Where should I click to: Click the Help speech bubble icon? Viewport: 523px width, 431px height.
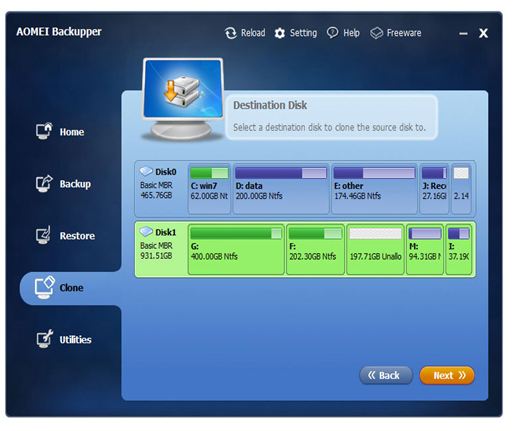pos(333,33)
